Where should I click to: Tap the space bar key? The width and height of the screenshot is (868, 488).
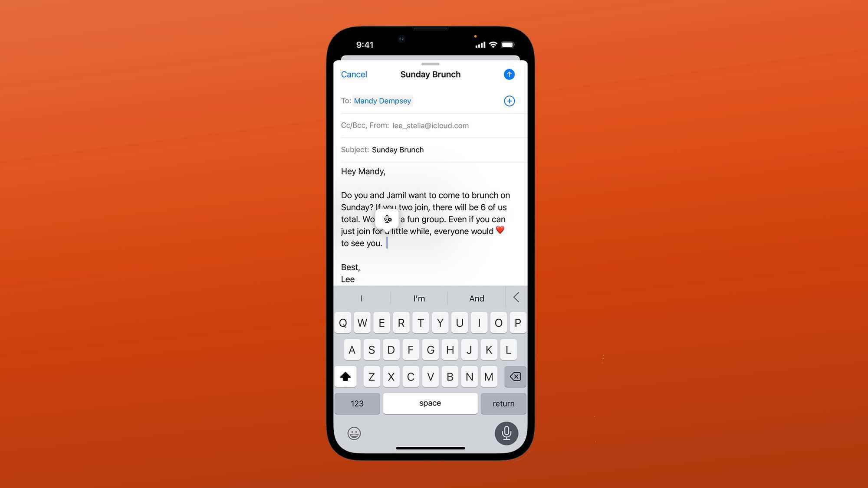click(x=429, y=403)
